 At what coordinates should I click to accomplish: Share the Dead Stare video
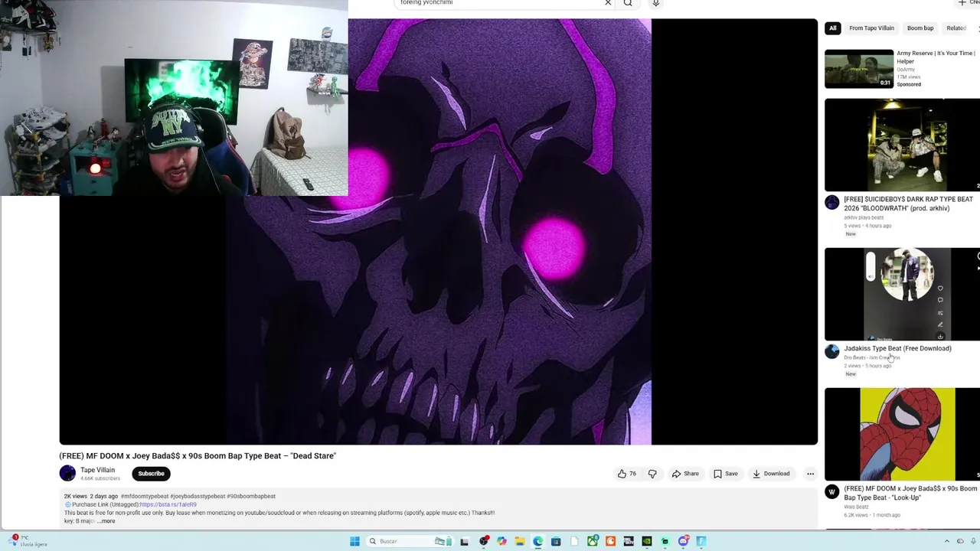[x=685, y=474]
